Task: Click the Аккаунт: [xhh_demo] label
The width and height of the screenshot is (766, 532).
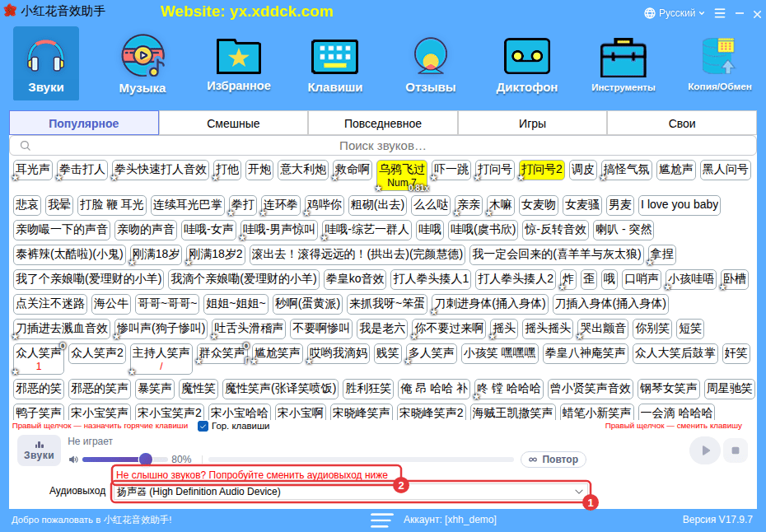Action: [x=450, y=520]
